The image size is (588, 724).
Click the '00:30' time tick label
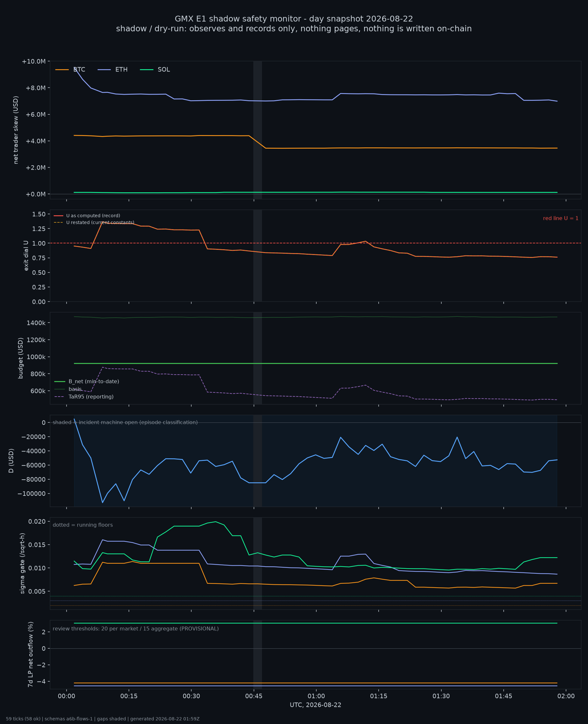(x=191, y=697)
